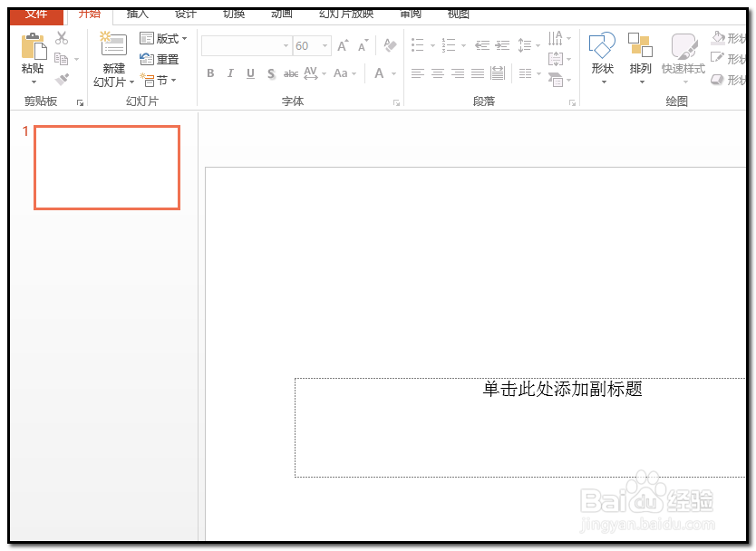Select the first slide thumbnail
This screenshot has width=756, height=551.
106,168
